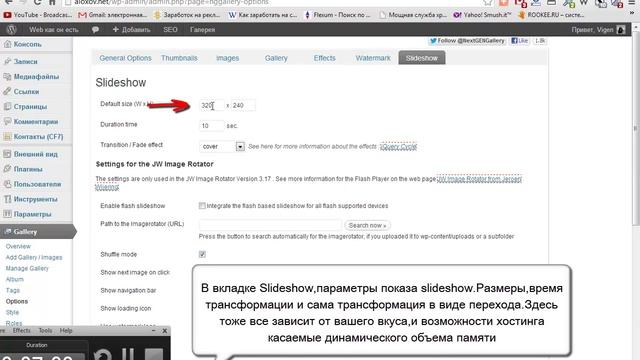Switch to Gallery options tab
This screenshot has height=360, width=640.
pyautogui.click(x=276, y=58)
